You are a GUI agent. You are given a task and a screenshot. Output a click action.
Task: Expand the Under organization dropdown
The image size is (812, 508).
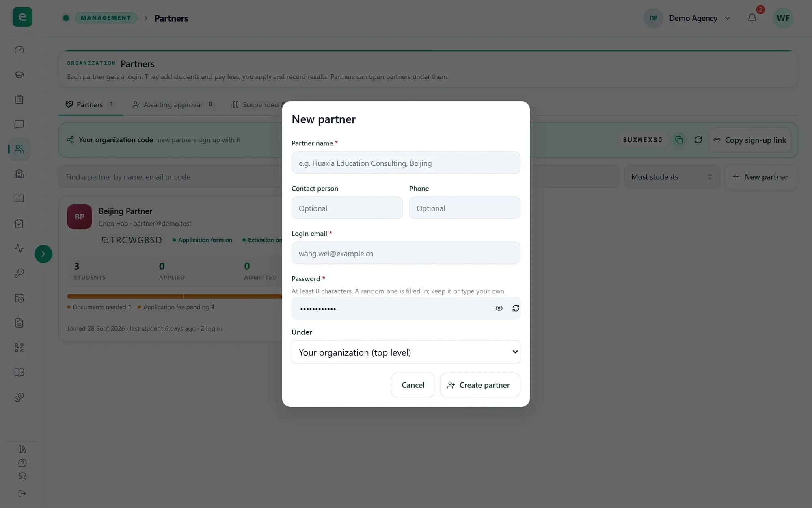406,352
